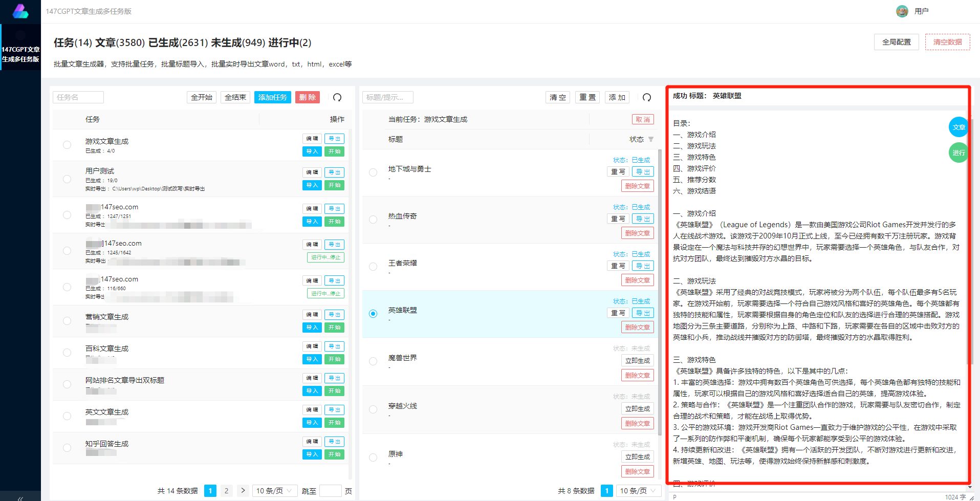
Task: Click 删除文章 for the 原神 title
Action: point(638,472)
